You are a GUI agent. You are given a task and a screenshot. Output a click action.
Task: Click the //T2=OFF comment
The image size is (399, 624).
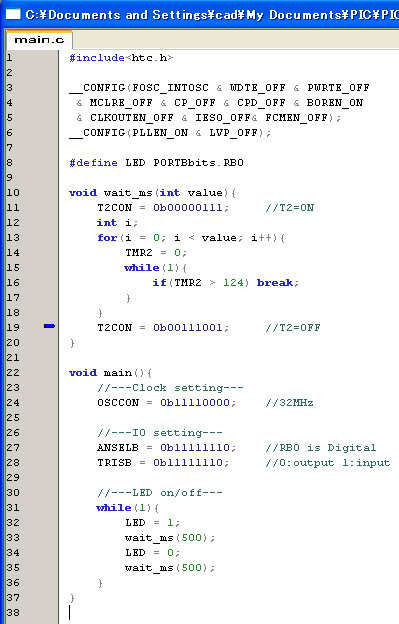[x=293, y=328]
